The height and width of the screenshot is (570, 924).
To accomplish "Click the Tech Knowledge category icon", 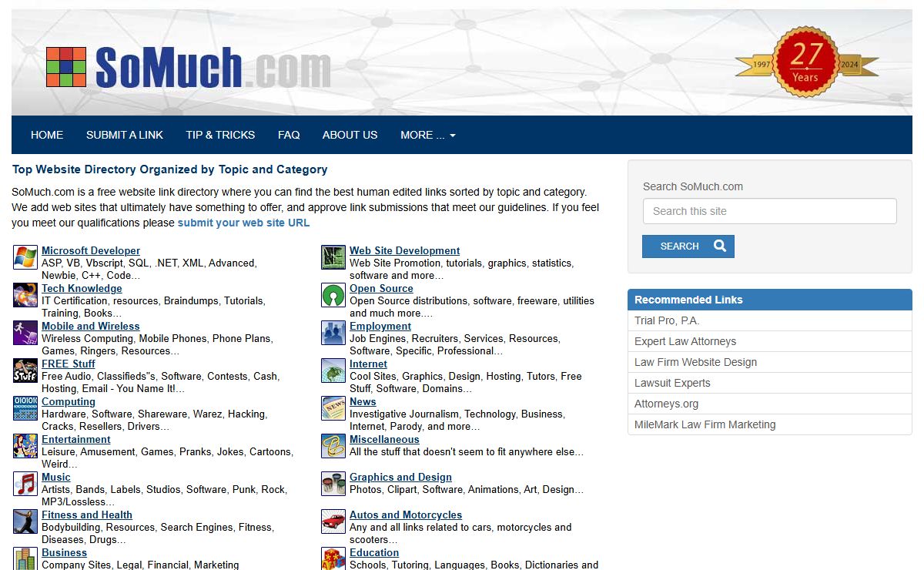I will 25,295.
